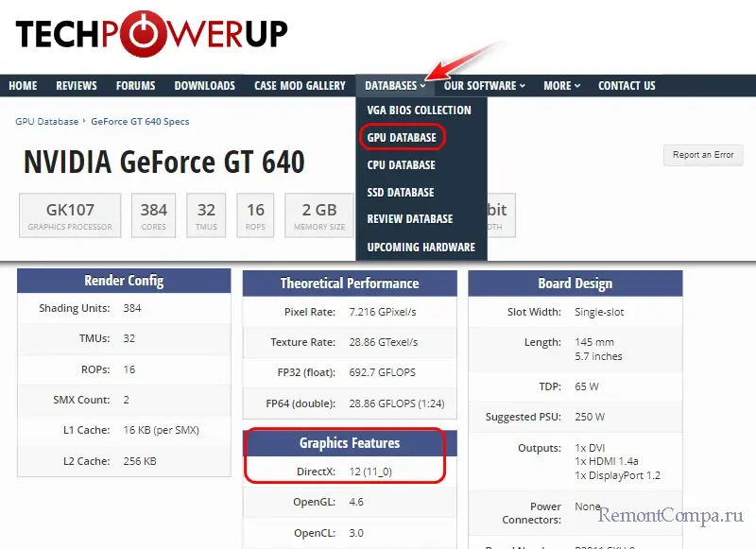Click the 32 TMUs spec box
756x549 pixels.
pos(206,215)
